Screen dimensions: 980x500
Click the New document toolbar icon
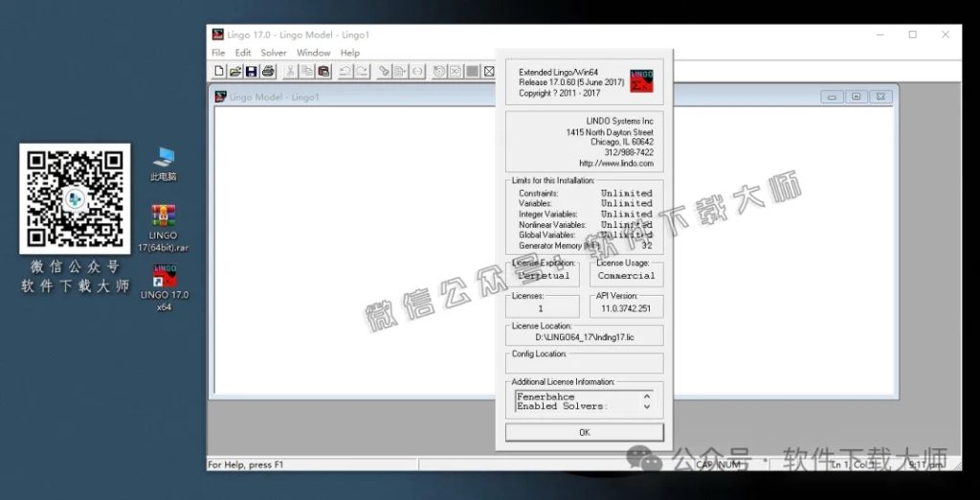[219, 72]
